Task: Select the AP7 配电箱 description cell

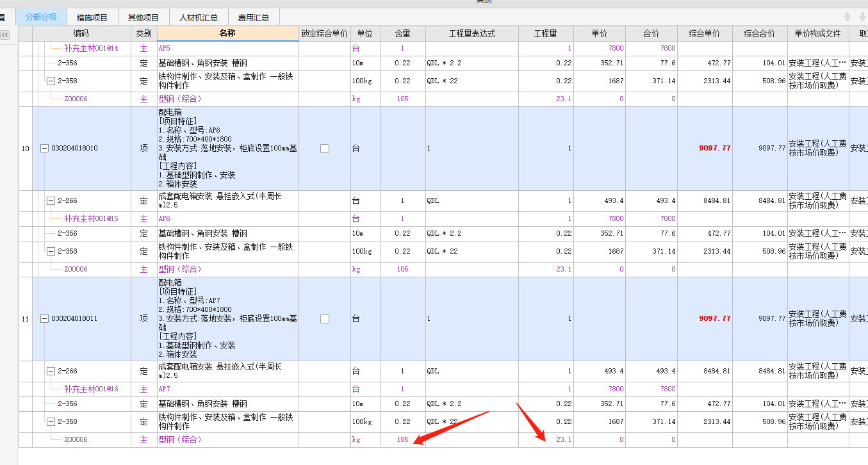Action: pyautogui.click(x=228, y=319)
